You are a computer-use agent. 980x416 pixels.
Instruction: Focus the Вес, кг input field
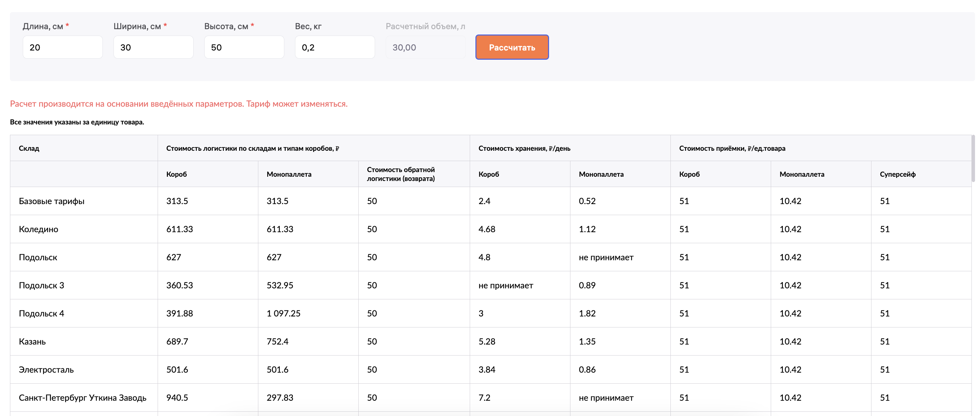(x=335, y=47)
